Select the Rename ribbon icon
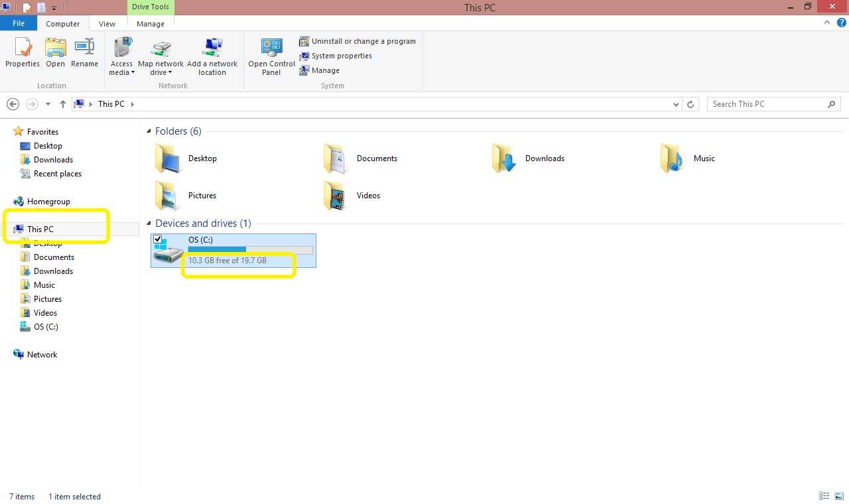 (84, 52)
